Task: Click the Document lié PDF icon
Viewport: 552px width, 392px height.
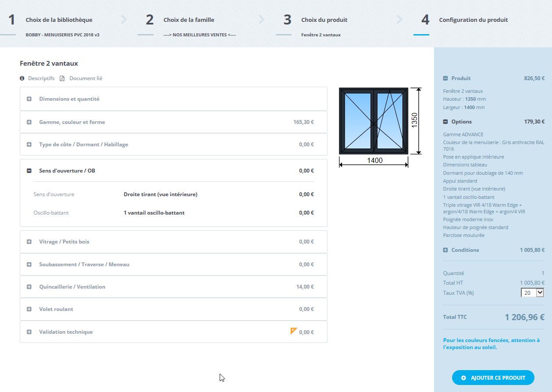Action: click(62, 78)
